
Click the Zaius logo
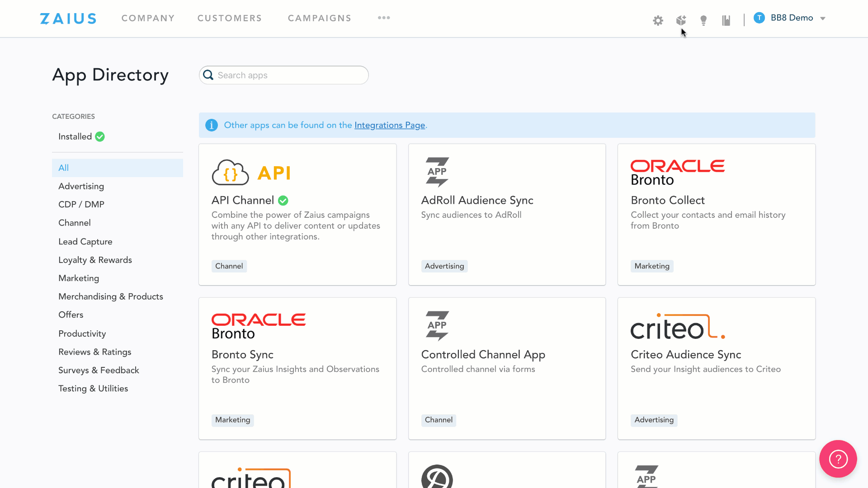point(68,19)
